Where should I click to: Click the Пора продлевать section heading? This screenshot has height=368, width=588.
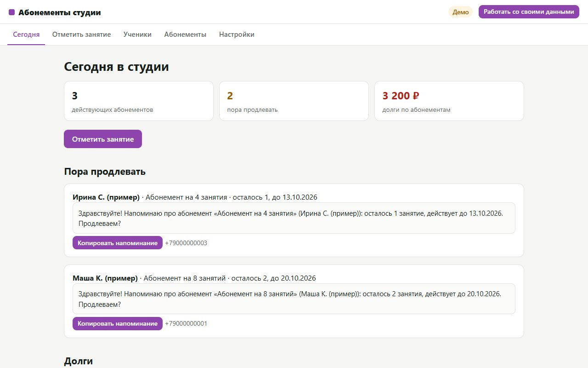(x=105, y=172)
